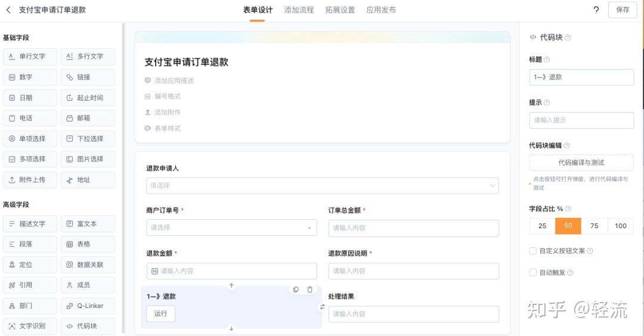
Task: Enable 自动触发 checkbox
Action: coord(533,272)
